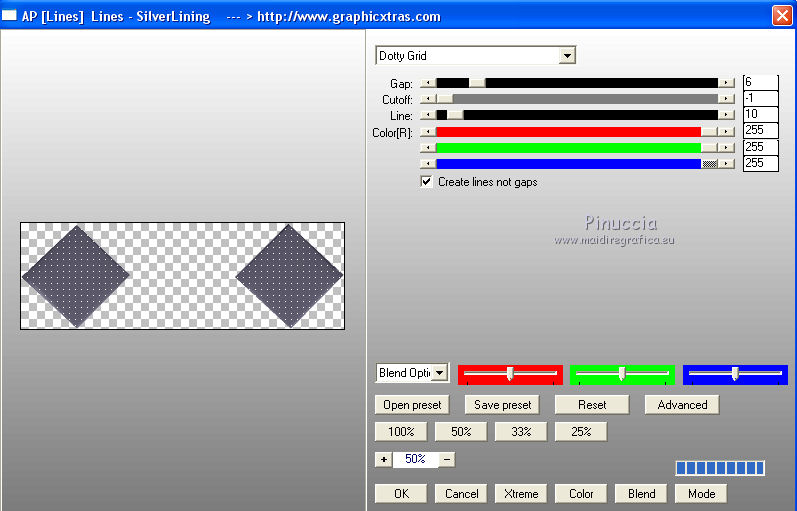Click the red color slider track
The width and height of the screenshot is (797, 511).
(568, 132)
